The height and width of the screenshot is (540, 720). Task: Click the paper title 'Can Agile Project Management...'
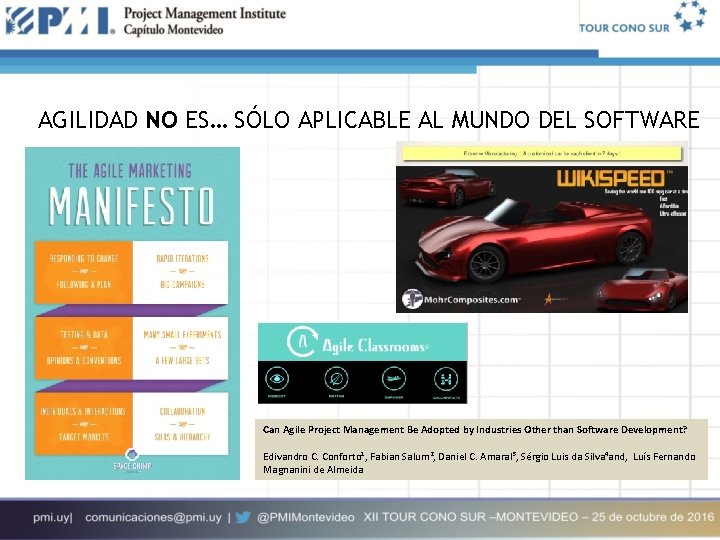pyautogui.click(x=475, y=430)
